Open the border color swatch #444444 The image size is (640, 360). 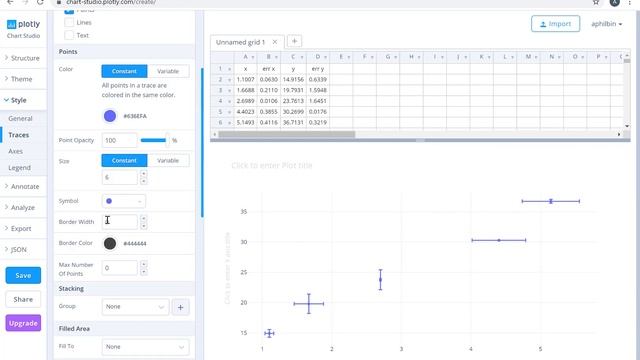110,244
